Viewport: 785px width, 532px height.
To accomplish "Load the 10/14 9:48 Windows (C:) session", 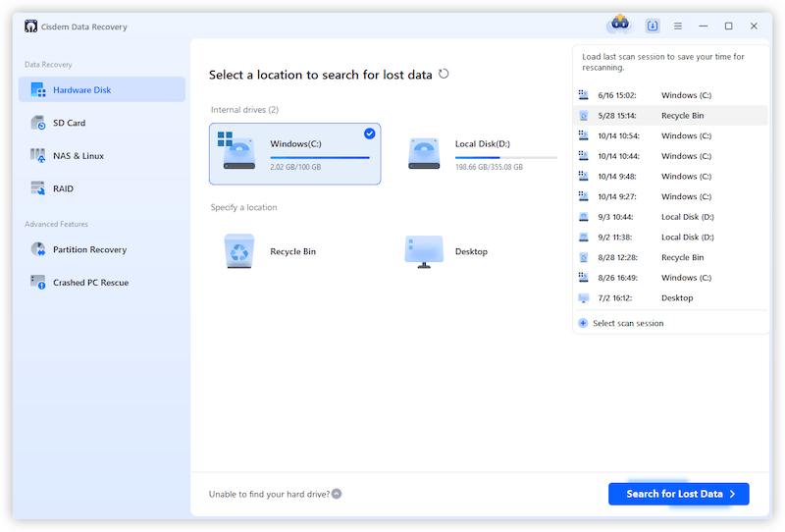I will pyautogui.click(x=670, y=177).
